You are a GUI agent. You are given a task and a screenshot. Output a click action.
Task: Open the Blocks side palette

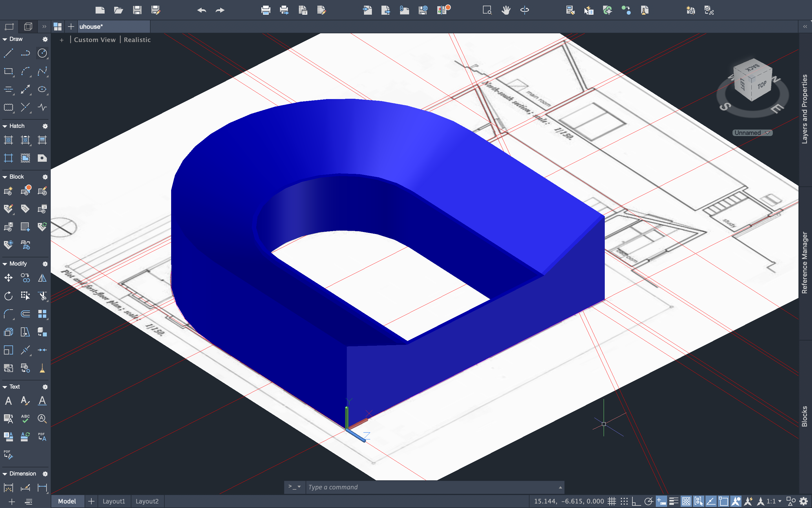[x=805, y=416]
